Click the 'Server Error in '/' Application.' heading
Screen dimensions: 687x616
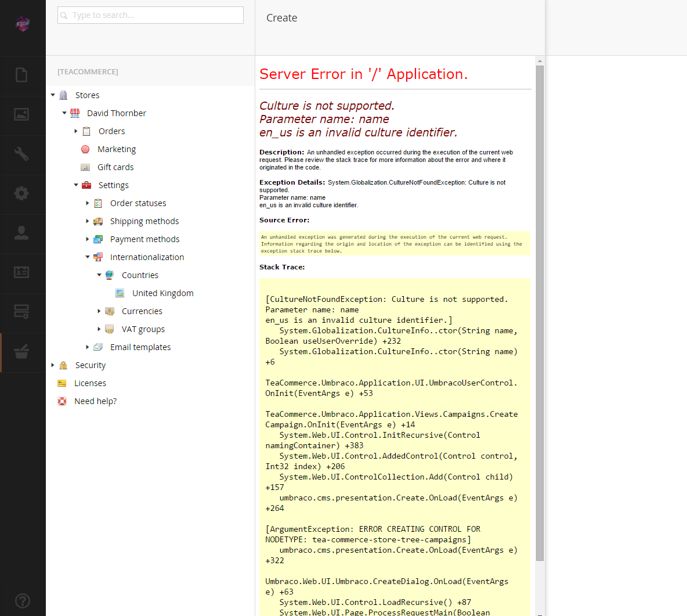[364, 74]
